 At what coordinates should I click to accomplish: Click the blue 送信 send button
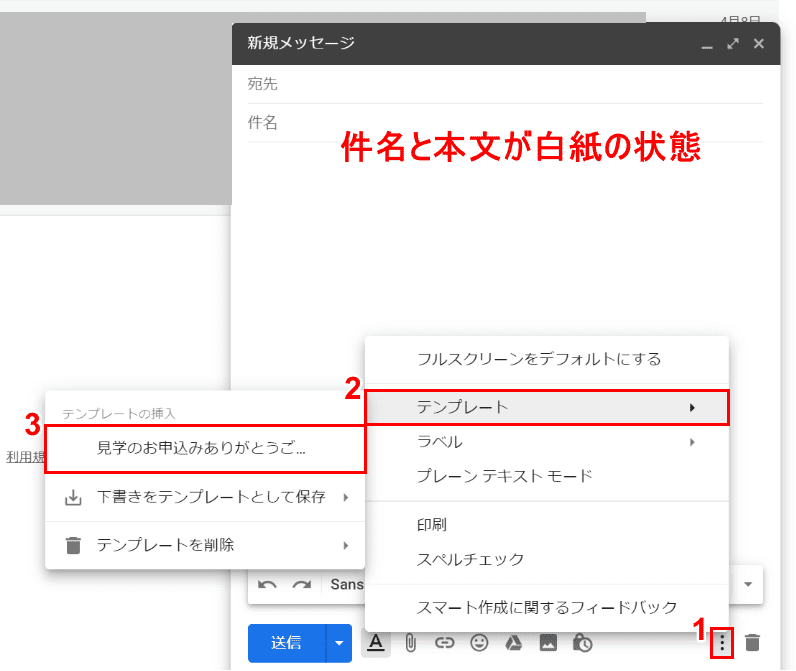pyautogui.click(x=286, y=643)
